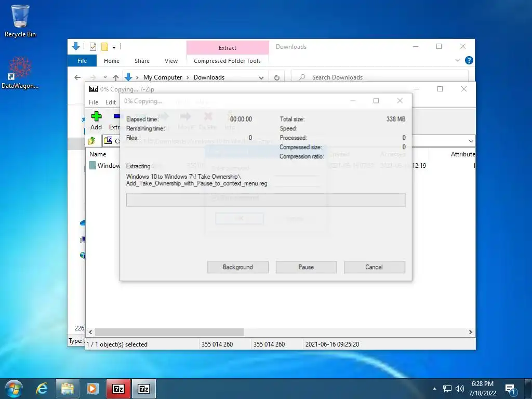This screenshot has width=532, height=399.
Task: Open the Recycle Bin desktop icon
Action: 20,21
